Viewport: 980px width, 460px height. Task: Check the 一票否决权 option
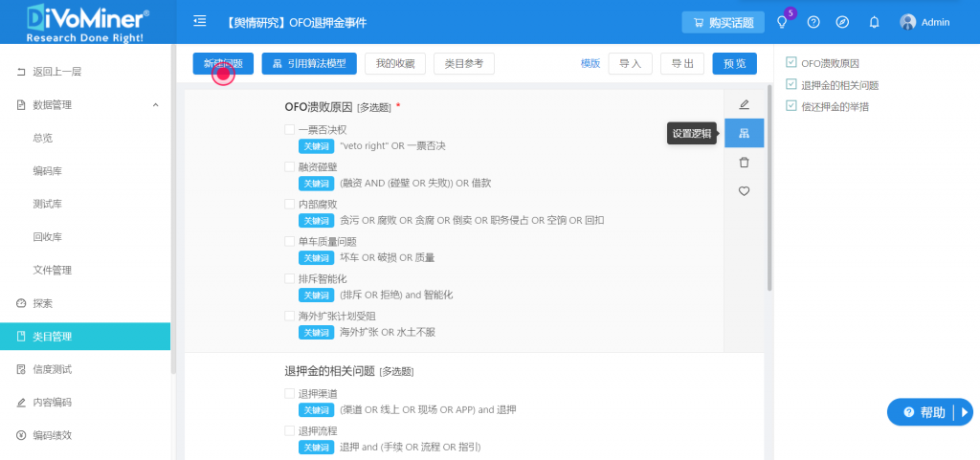tap(289, 130)
